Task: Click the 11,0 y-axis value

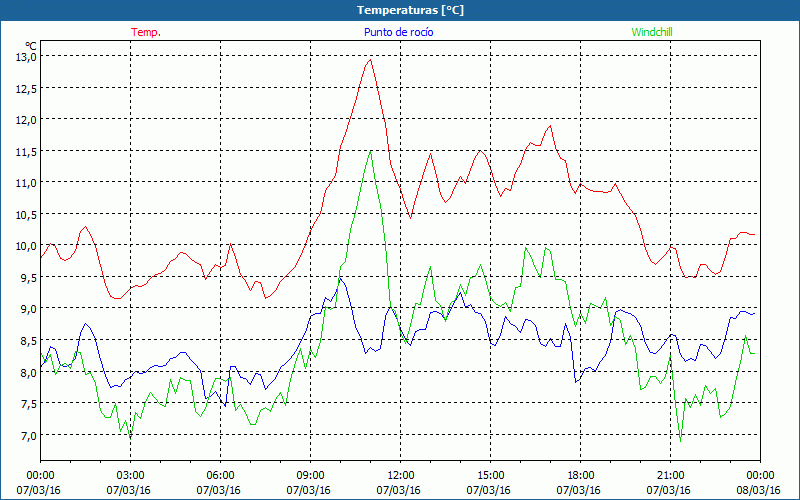Action: 28,183
